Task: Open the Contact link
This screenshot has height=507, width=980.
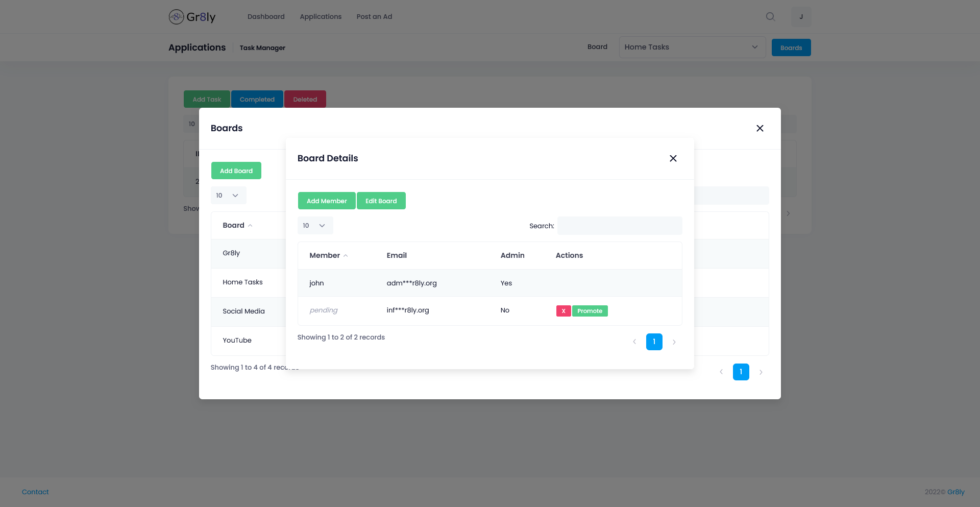Action: coord(35,492)
